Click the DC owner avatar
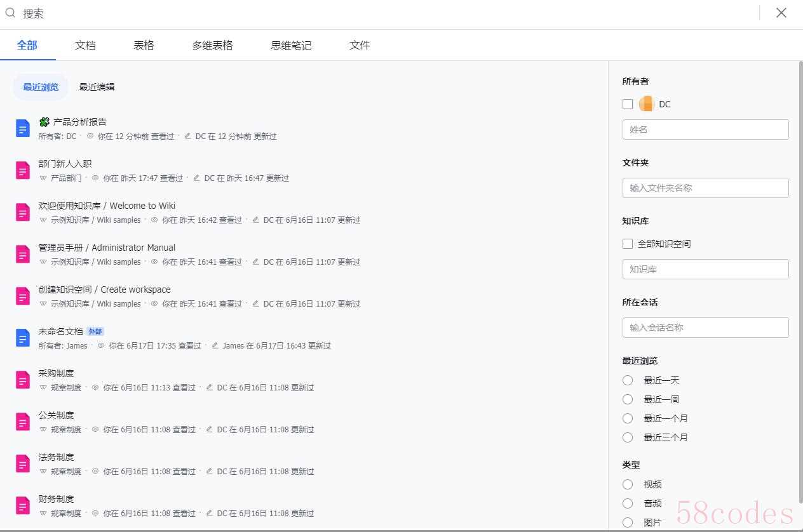The height and width of the screenshot is (532, 803). pos(646,104)
